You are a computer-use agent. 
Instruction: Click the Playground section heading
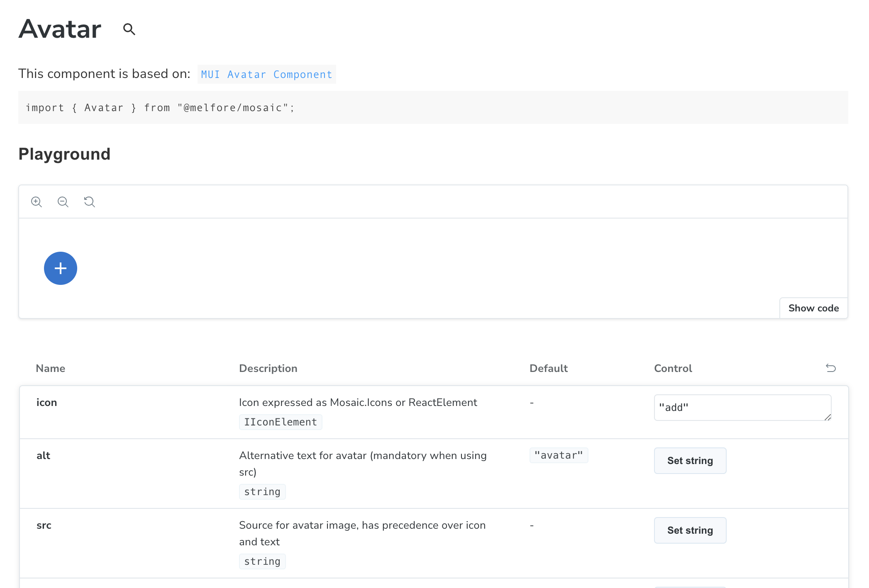[64, 154]
